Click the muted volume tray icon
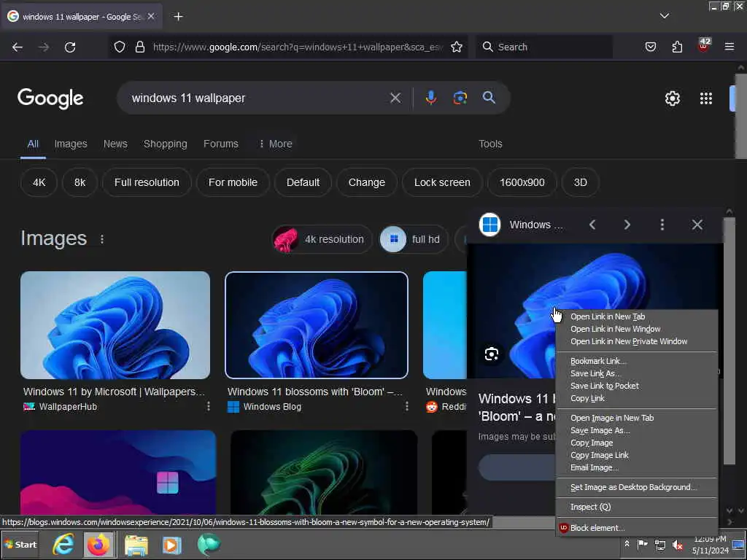This screenshot has width=747, height=560. coord(678,545)
